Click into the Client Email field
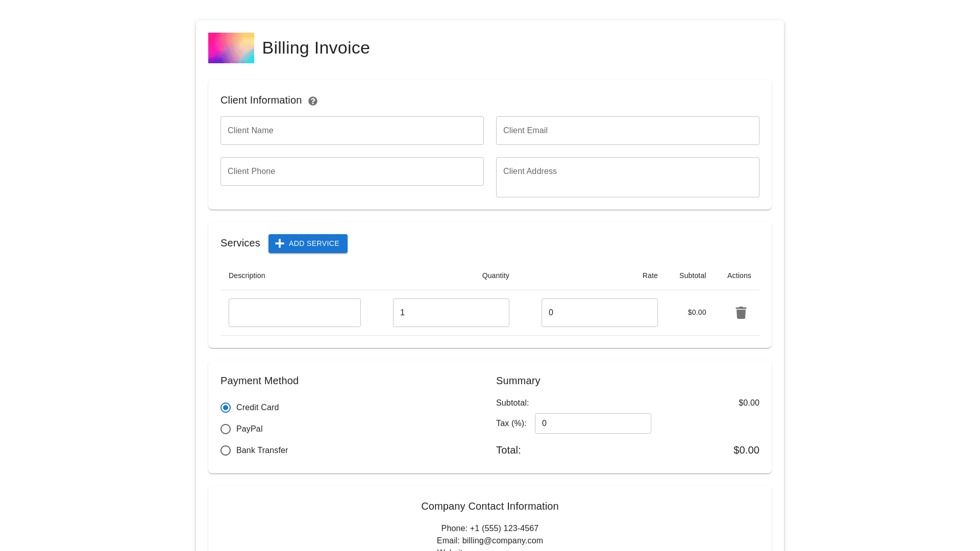Screen dimensions: 980x551 coord(627,131)
